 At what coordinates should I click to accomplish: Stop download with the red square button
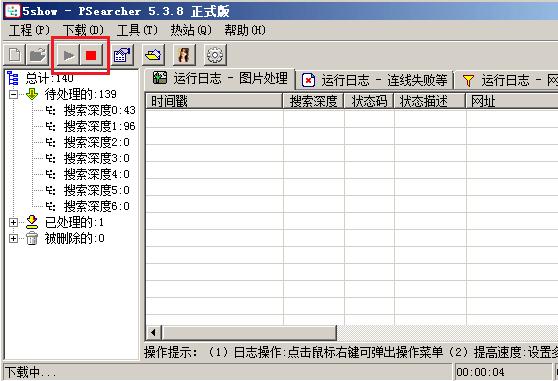[x=91, y=55]
